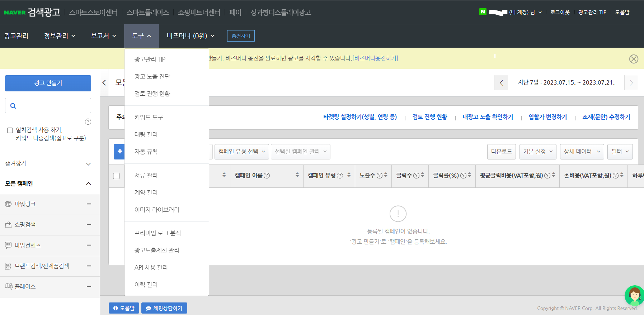Click the blue plus new campaign button
Image resolution: width=644 pixels, height=315 pixels.
[x=119, y=152]
